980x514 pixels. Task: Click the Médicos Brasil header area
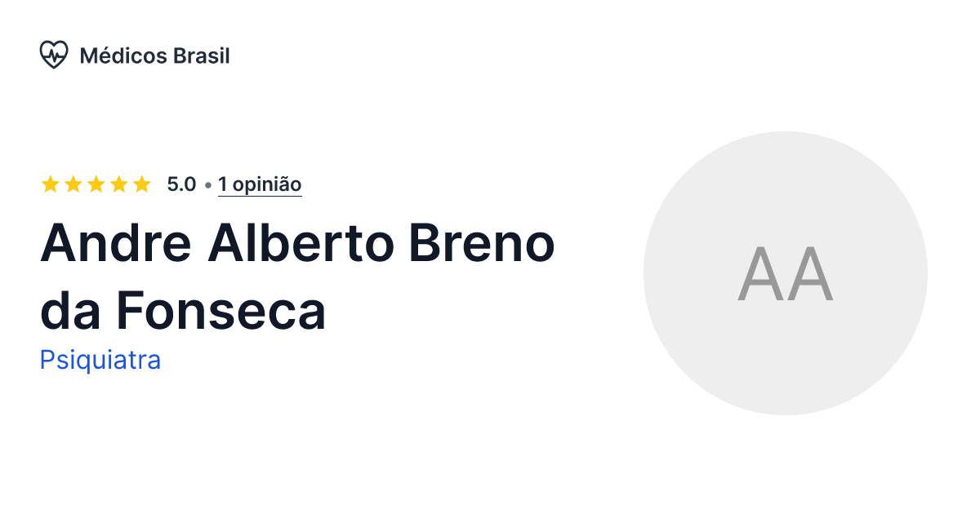135,55
